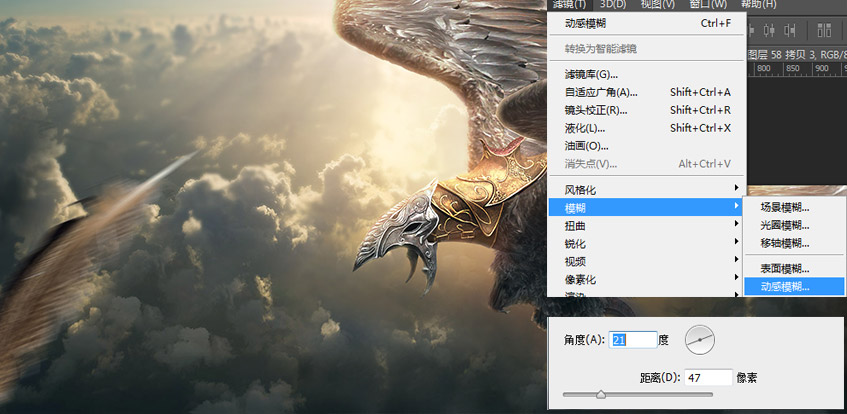Viewport: 847px width, 414px height.
Task: Click the 距离(D) input field showing 47
Action: 708,377
